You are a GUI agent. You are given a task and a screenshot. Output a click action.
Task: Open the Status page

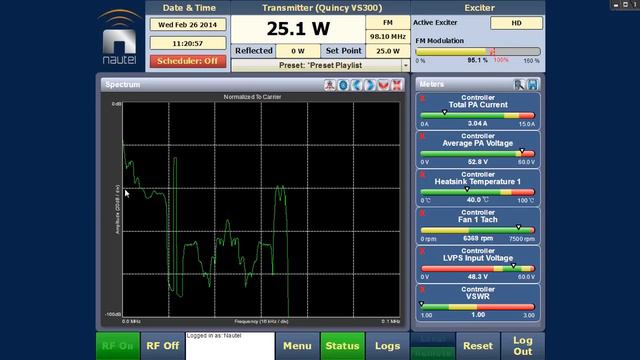[x=342, y=346]
